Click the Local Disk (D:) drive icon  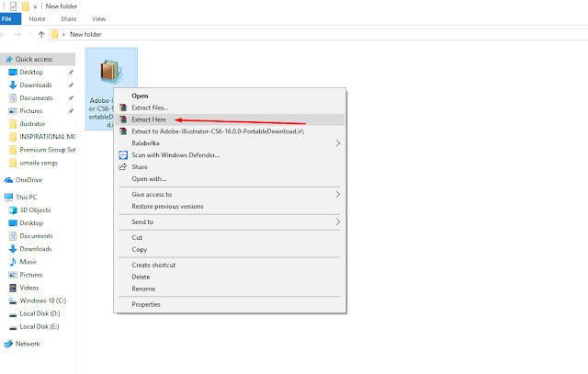coord(13,314)
